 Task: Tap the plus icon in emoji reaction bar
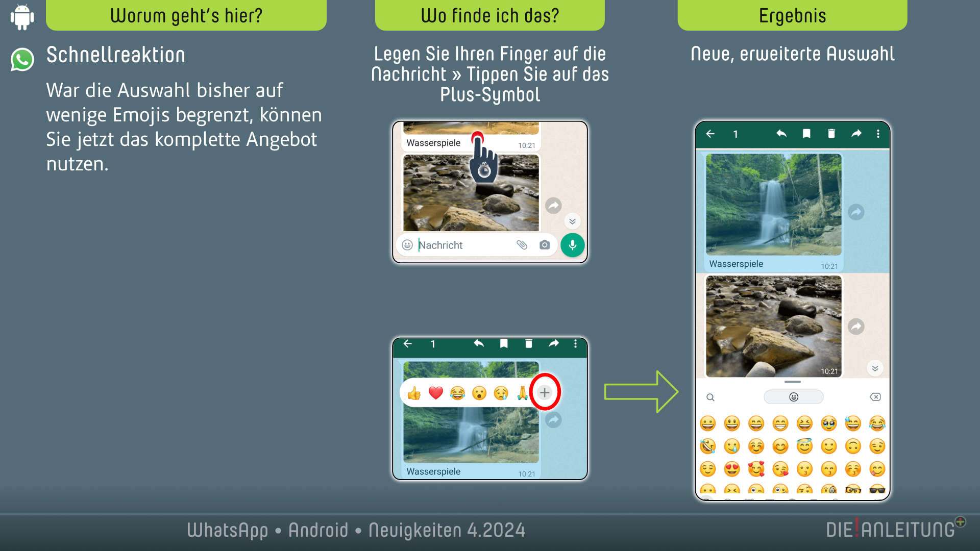(x=545, y=392)
